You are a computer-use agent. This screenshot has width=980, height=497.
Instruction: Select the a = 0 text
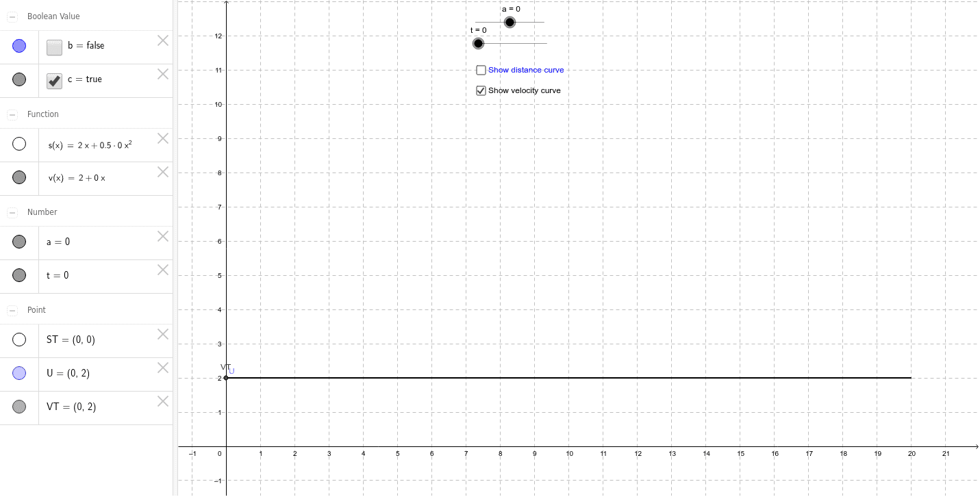pyautogui.click(x=58, y=242)
